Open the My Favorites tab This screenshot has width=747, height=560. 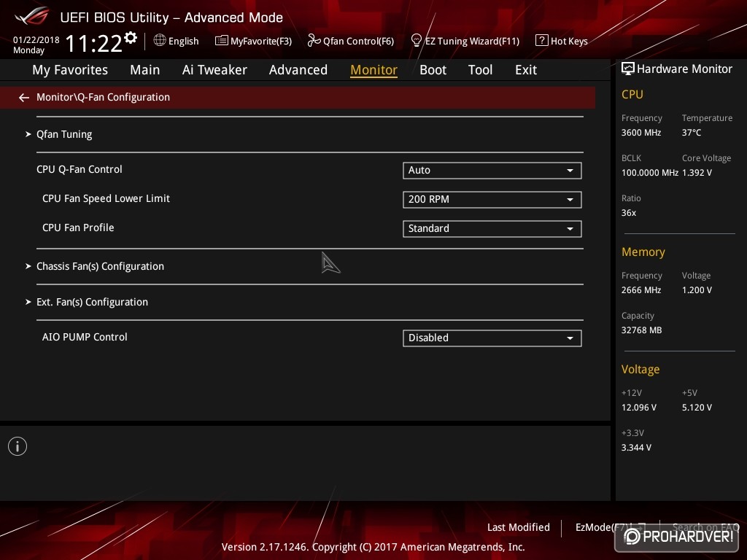pos(70,70)
